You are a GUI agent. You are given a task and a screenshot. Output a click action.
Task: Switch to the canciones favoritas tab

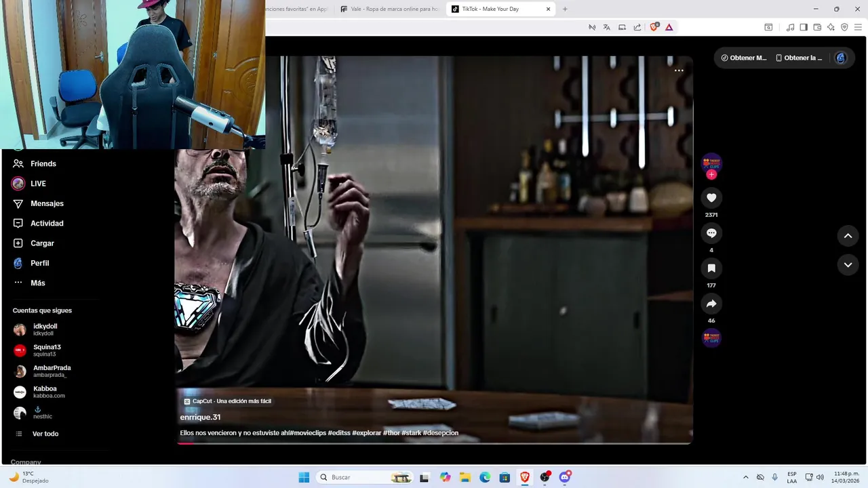coord(296,9)
